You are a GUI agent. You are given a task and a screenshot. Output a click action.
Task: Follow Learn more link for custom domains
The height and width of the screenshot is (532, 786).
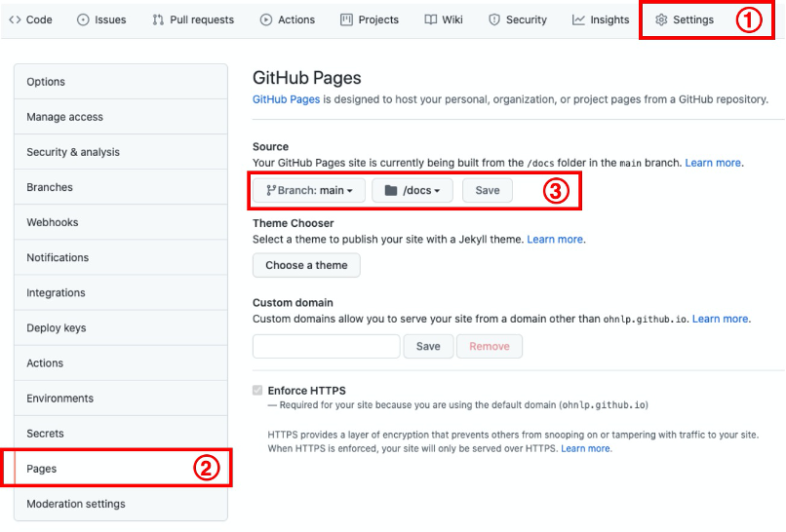click(721, 319)
